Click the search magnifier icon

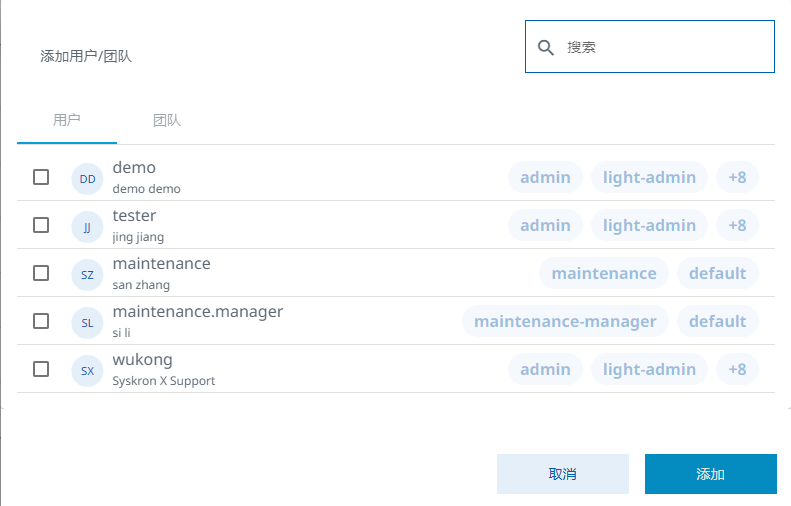click(x=546, y=47)
